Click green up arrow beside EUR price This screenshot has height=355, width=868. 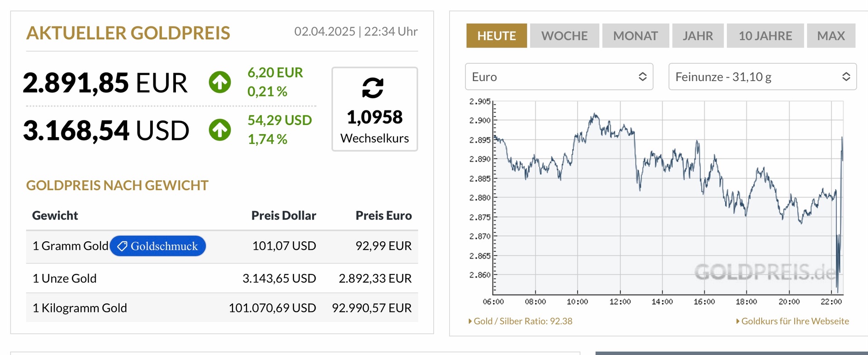click(x=220, y=82)
